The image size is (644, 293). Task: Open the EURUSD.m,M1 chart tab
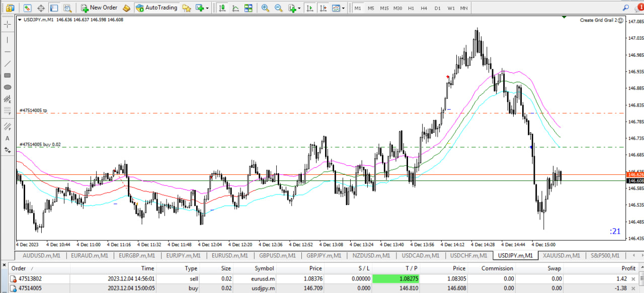[230, 256]
